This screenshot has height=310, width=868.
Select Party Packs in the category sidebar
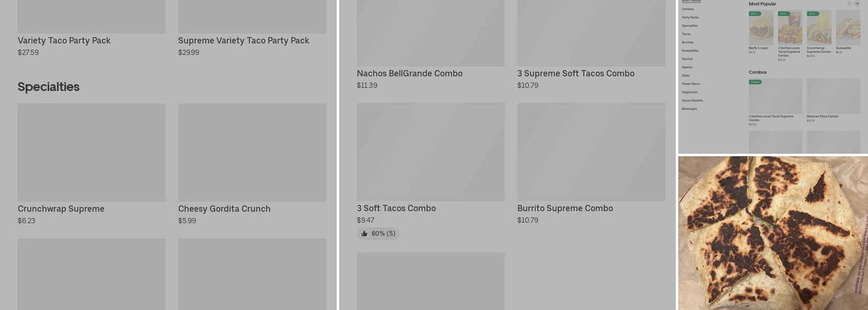(x=690, y=17)
